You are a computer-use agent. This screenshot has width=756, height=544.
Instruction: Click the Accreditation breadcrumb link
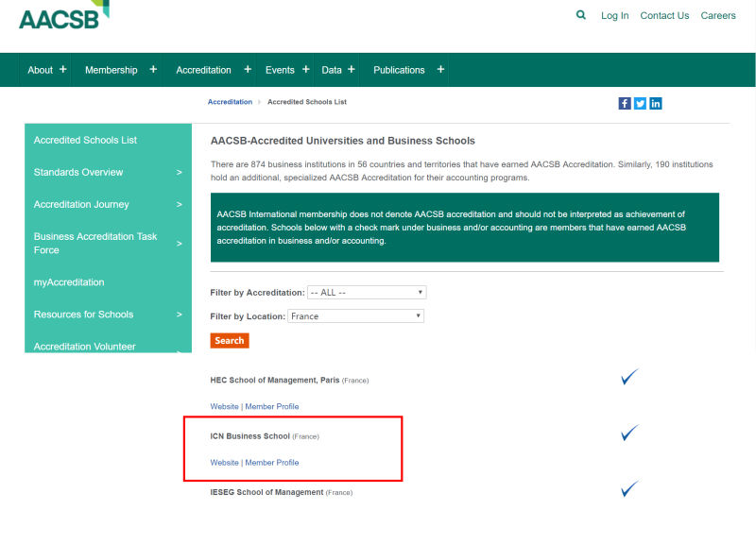(x=230, y=102)
